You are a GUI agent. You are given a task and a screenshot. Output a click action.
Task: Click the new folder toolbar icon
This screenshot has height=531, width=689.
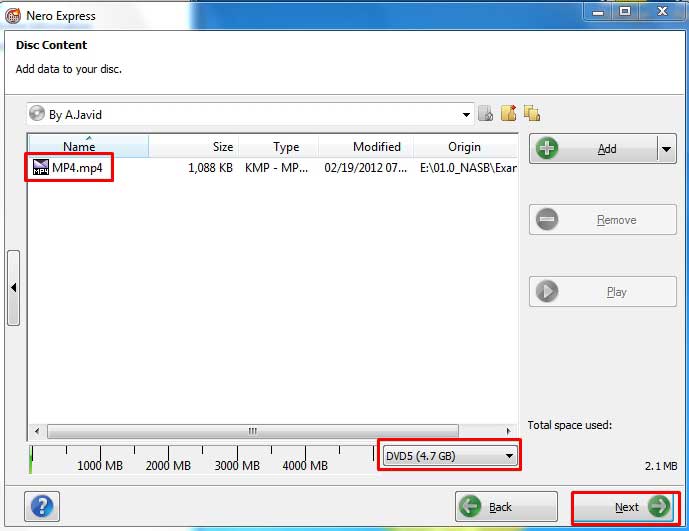coord(509,113)
